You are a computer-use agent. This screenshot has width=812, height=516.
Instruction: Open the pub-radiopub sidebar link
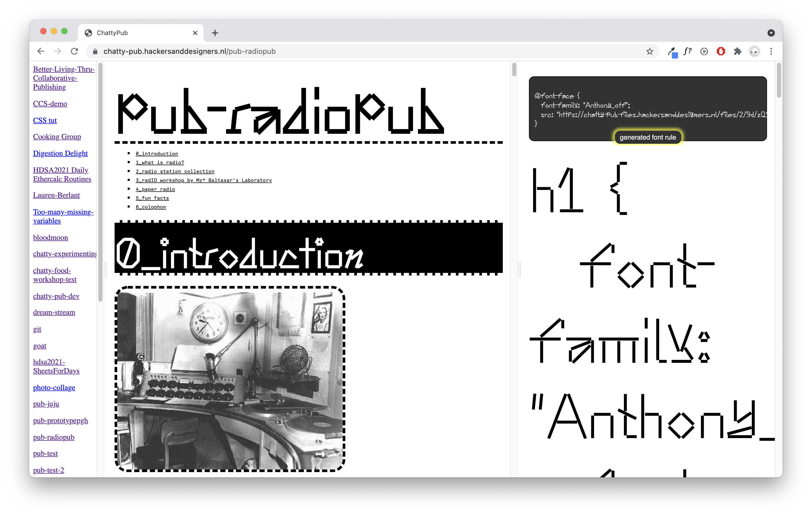coord(54,437)
